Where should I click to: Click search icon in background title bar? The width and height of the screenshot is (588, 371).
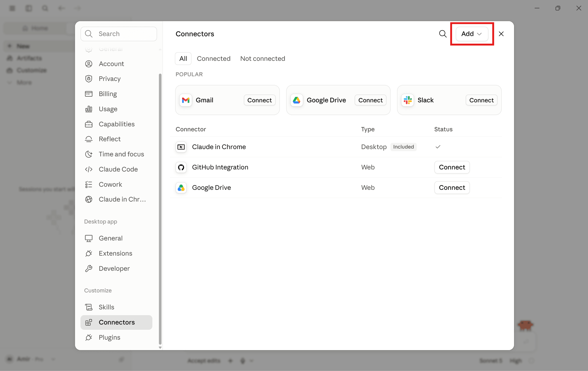click(x=45, y=8)
